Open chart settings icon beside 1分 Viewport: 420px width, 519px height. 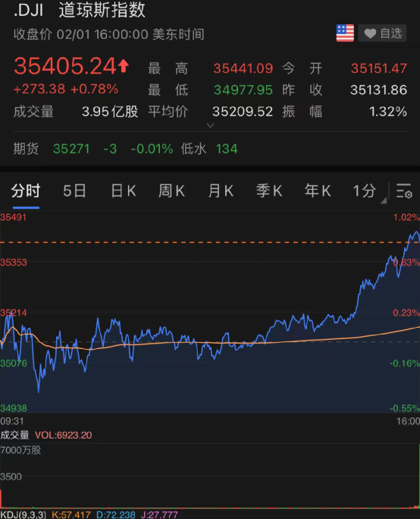pos(404,191)
